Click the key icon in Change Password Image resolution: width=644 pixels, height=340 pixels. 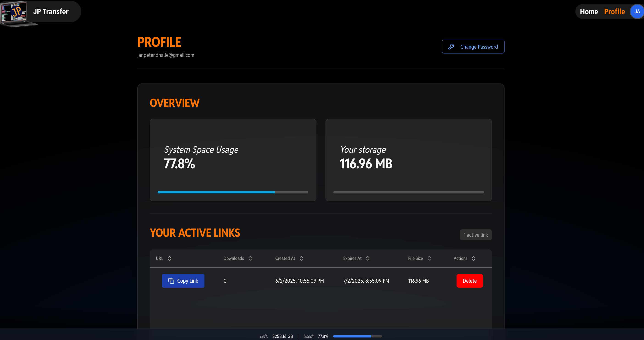(451, 47)
